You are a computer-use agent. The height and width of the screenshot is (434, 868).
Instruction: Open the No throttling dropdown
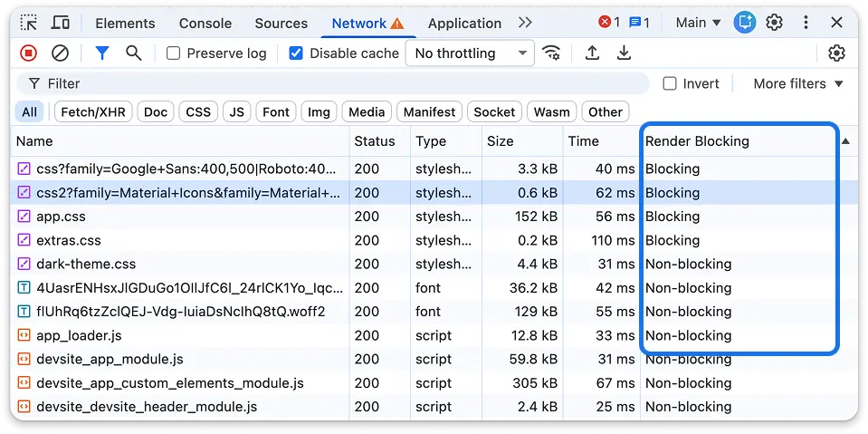[470, 53]
